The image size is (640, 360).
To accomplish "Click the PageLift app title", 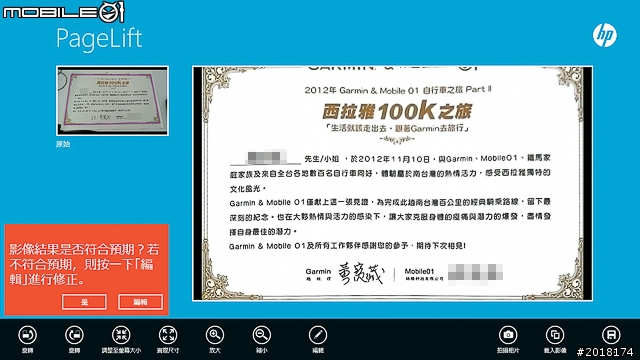I will coord(99,38).
